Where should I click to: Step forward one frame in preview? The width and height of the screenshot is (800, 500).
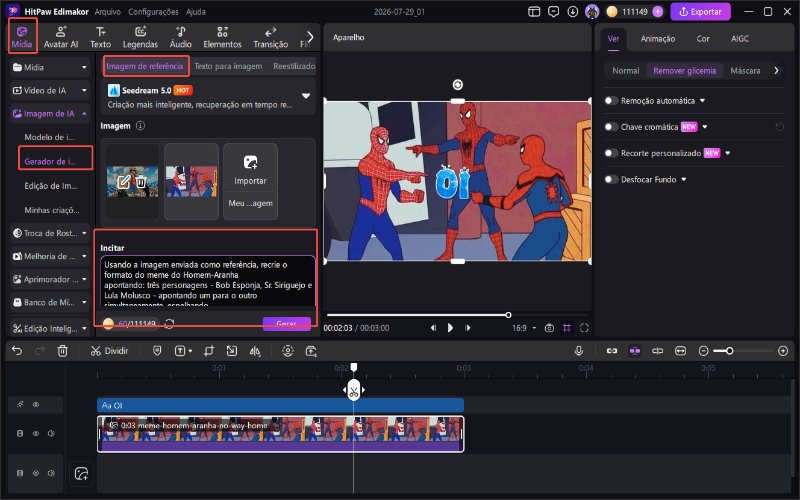pos(468,328)
